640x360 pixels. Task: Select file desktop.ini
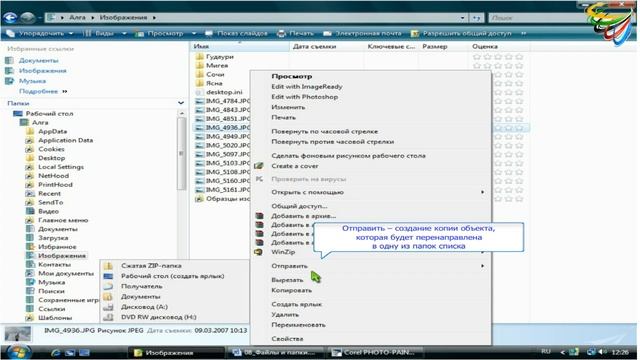[224, 92]
